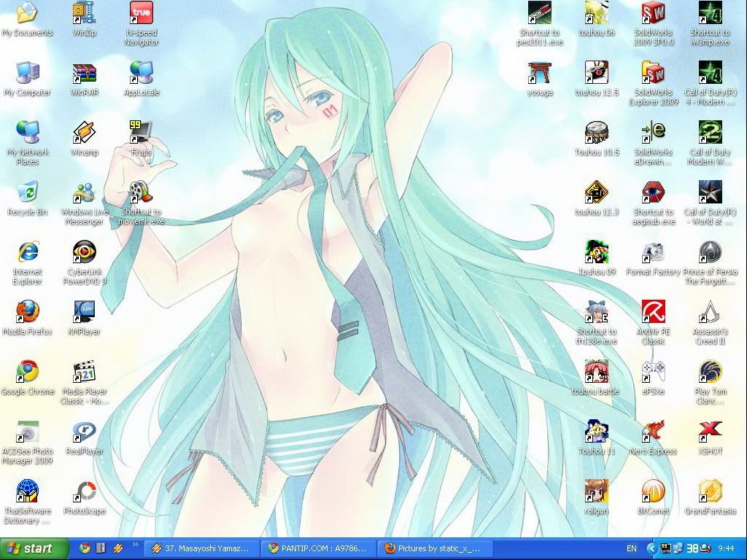
Task: Select the Shortcut to moviemk.exe icon
Action: 142,192
